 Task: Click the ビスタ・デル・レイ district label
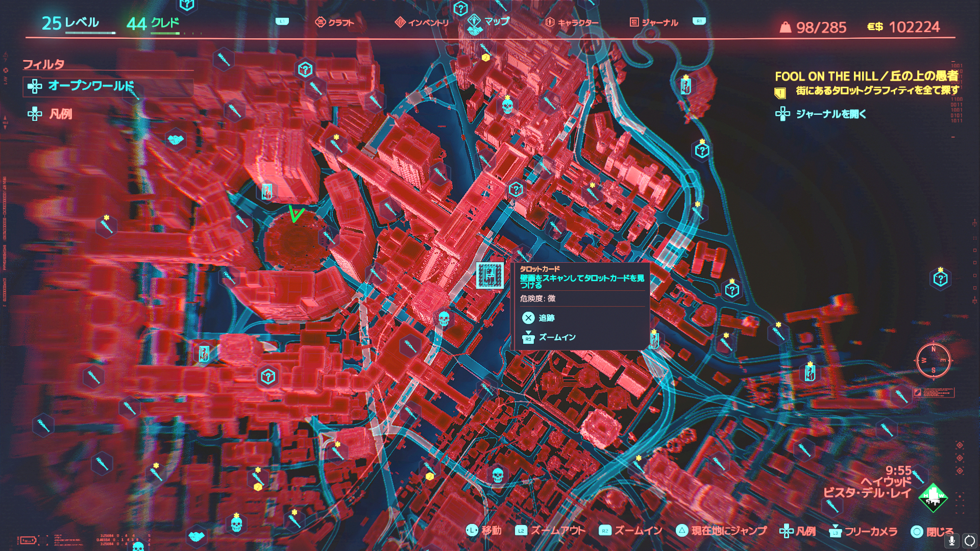pyautogui.click(x=866, y=493)
